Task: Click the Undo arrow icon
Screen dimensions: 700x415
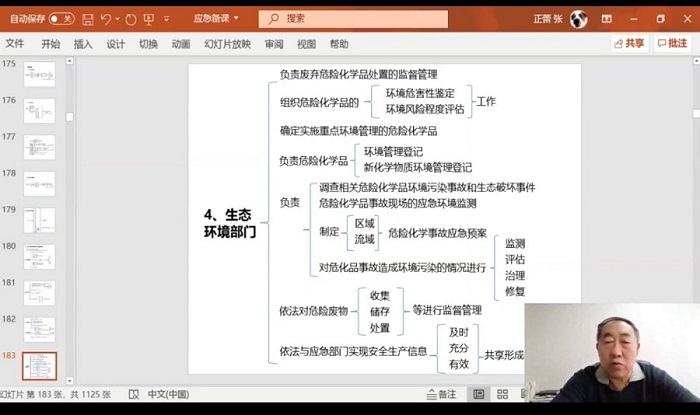Action: [x=106, y=18]
